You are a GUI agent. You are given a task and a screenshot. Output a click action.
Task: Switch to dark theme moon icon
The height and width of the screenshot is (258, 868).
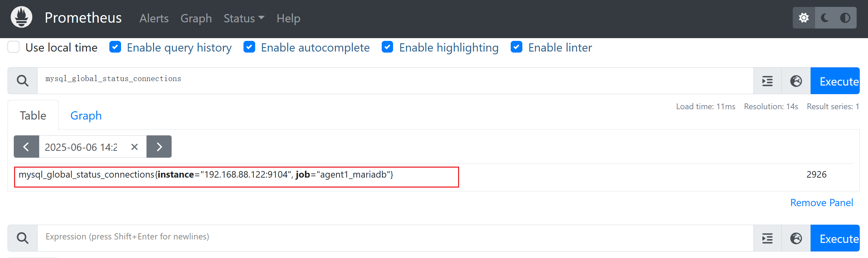pos(825,18)
